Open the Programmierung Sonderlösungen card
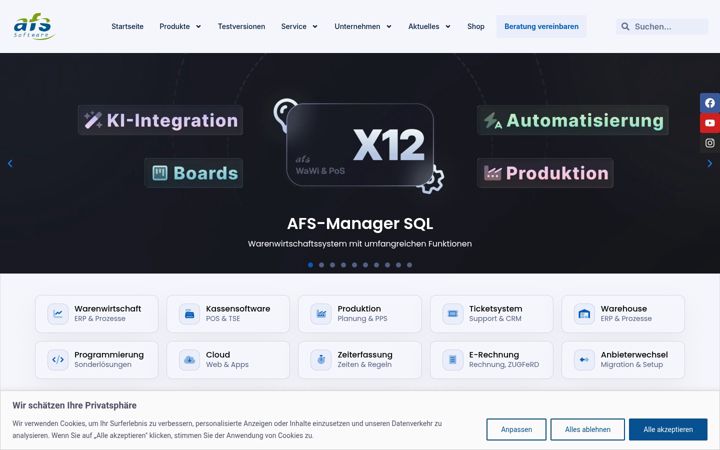 click(97, 360)
